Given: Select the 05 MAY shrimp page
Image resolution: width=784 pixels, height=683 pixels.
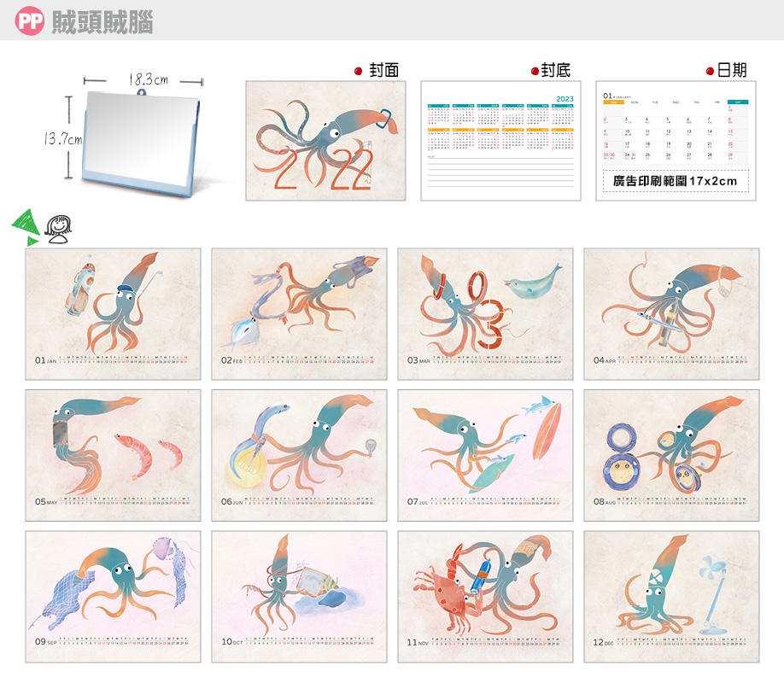Looking at the screenshot, I should (113, 455).
